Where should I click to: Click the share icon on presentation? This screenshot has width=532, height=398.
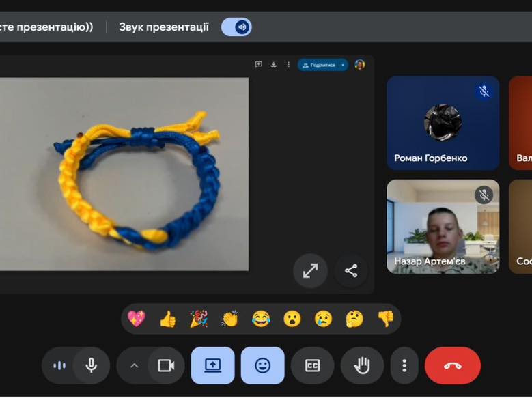(351, 271)
